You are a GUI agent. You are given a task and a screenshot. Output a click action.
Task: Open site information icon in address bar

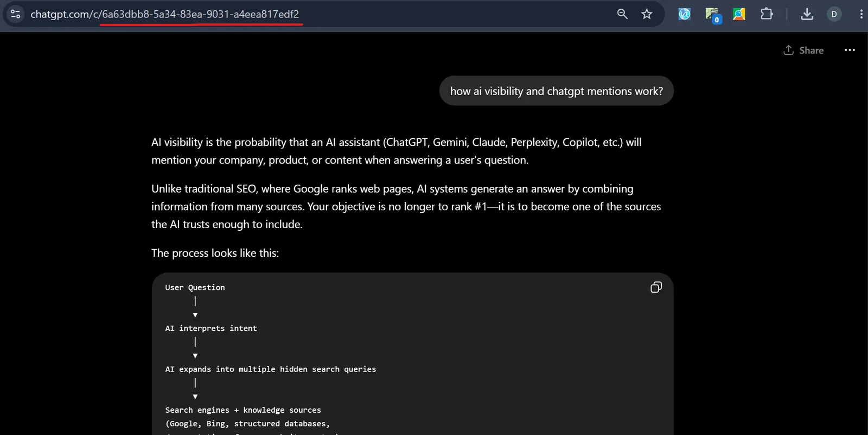tap(16, 14)
